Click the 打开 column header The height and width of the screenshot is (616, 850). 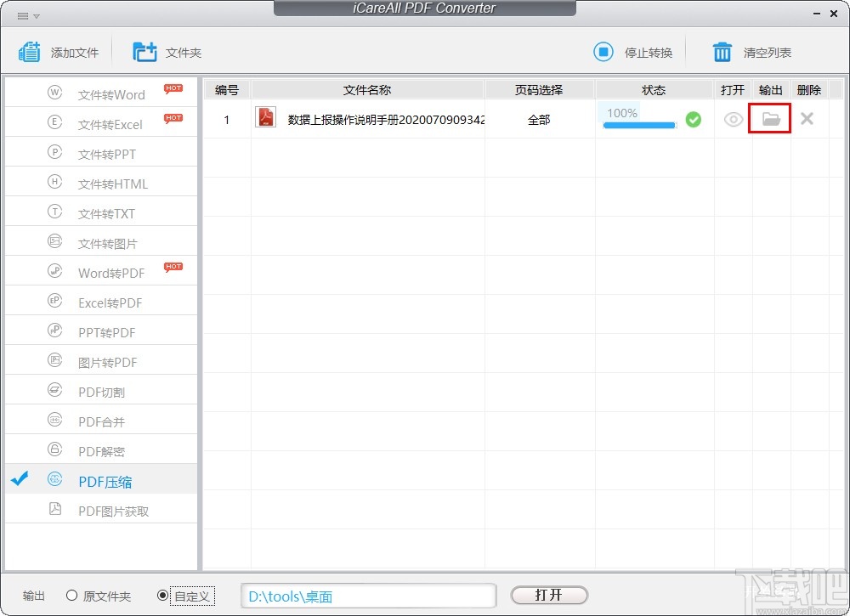(x=733, y=90)
